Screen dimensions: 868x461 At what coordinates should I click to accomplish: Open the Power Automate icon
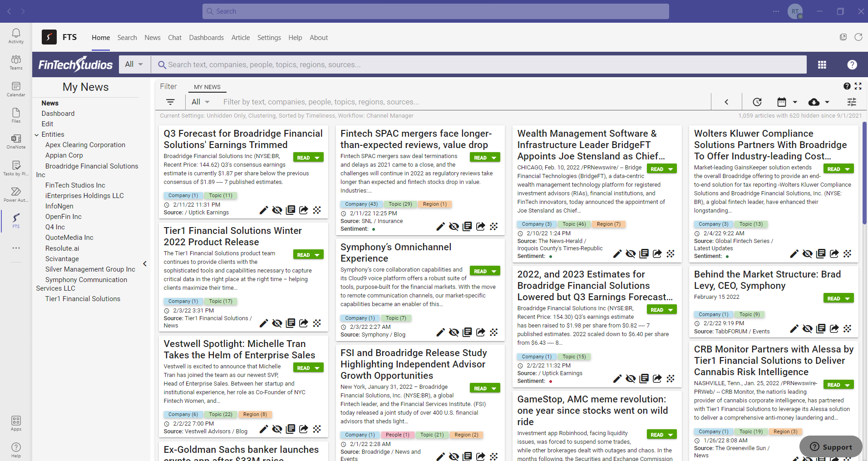[16, 194]
